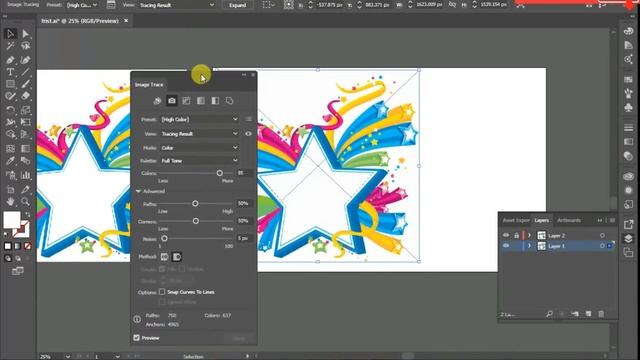Image resolution: width=640 pixels, height=360 pixels.
Task: Select the Lasso tool
Action: pos(25,46)
